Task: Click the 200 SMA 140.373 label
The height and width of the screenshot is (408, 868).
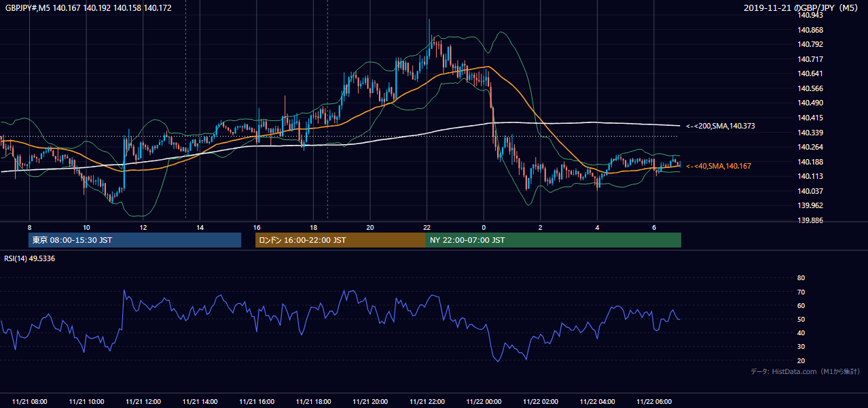Action: pos(721,126)
